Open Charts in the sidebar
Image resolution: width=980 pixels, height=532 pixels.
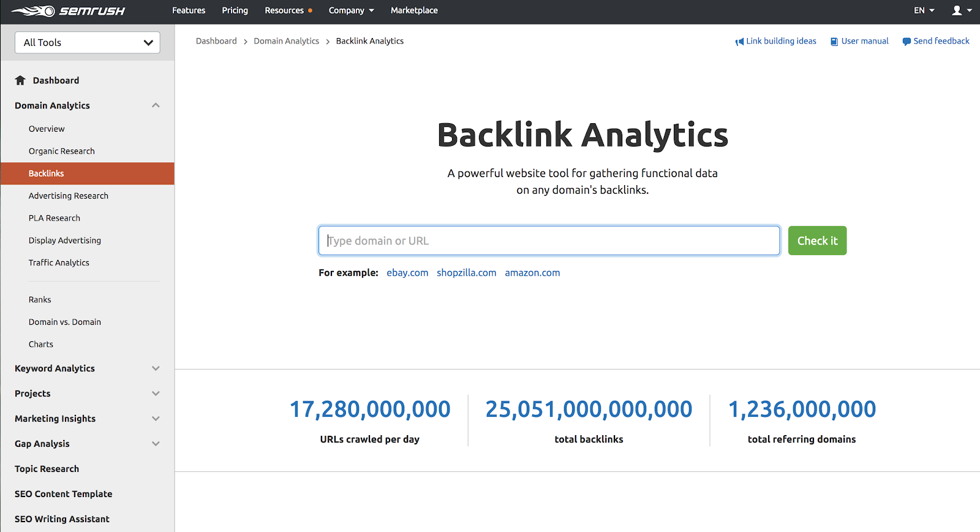point(41,344)
